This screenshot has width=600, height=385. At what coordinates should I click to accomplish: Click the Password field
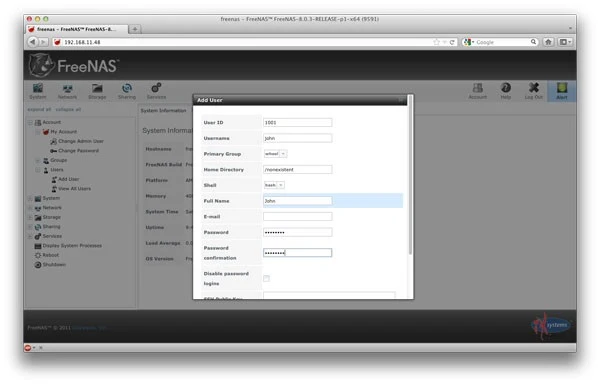point(297,232)
